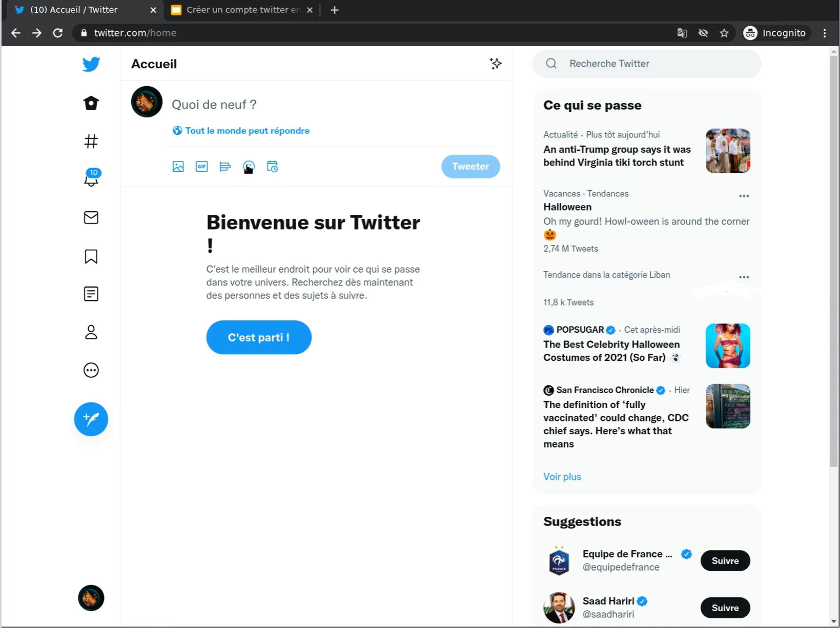Expand the More options circle menu
Screen dimensions: 840x628
(x=91, y=370)
